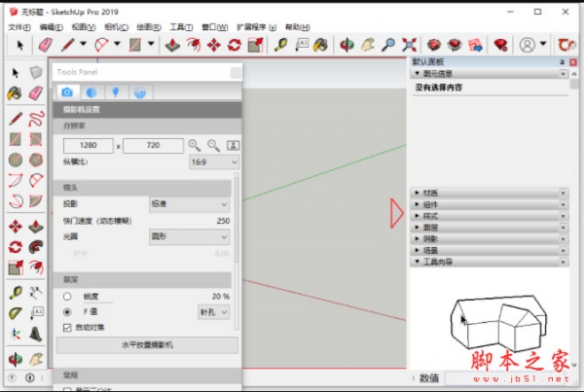Click the Zoom Extents tool
Screen dimensions: 584x392
pyautogui.click(x=409, y=45)
